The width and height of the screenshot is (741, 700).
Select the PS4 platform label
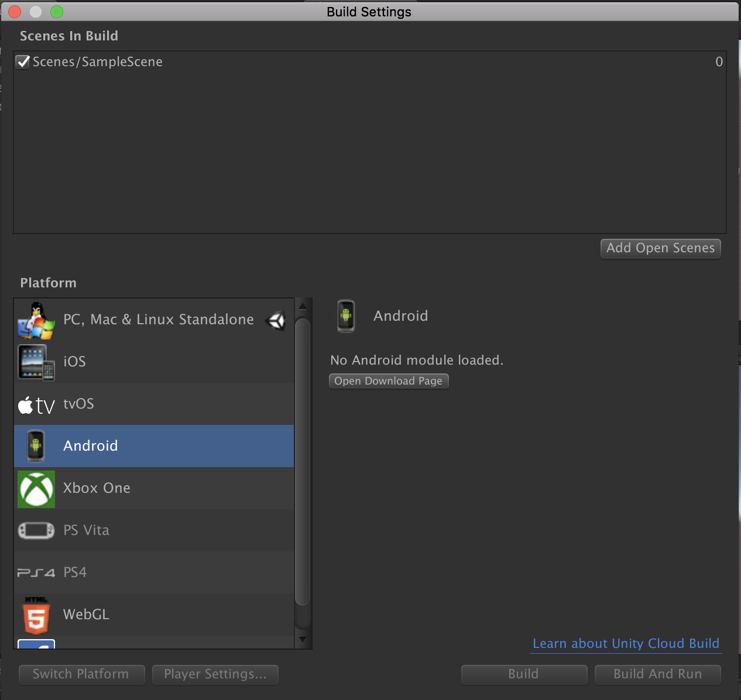75,572
